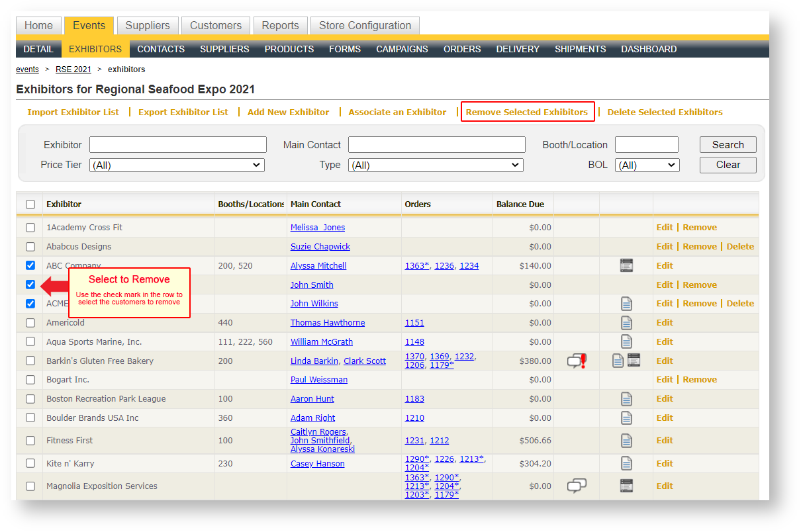This screenshot has height=532, width=801.
Task: Open the document icon in the Americold row
Action: [626, 323]
